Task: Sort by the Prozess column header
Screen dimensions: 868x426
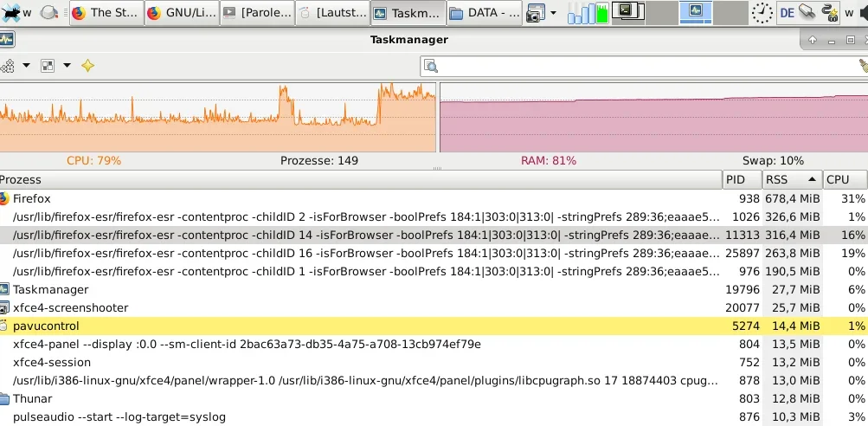Action: pos(361,179)
